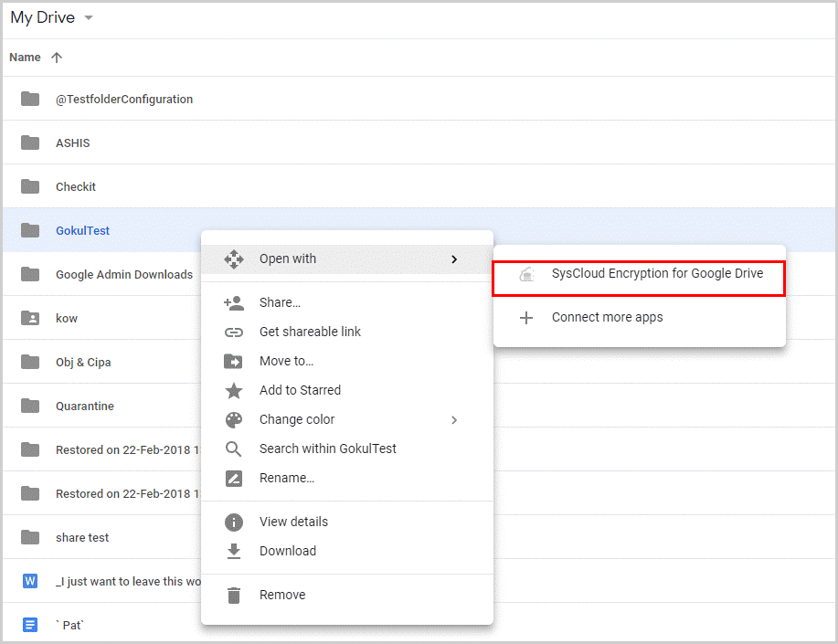Choose Connect more apps from the submenu
This screenshot has width=838, height=644.
(607, 317)
